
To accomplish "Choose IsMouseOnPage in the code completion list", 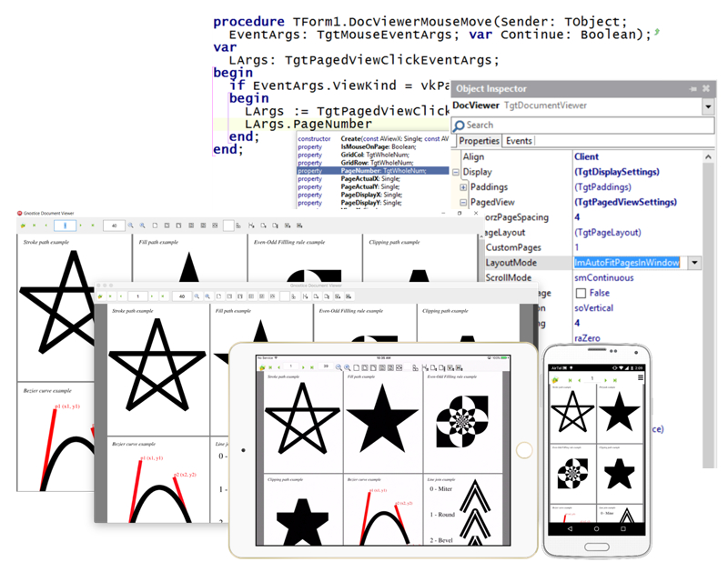I will (x=373, y=146).
